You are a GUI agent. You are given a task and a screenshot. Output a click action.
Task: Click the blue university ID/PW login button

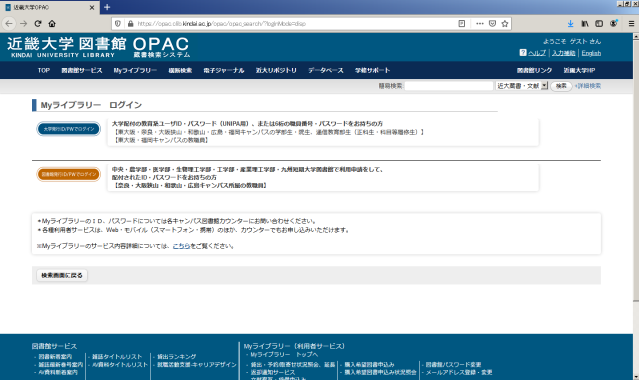point(68,129)
